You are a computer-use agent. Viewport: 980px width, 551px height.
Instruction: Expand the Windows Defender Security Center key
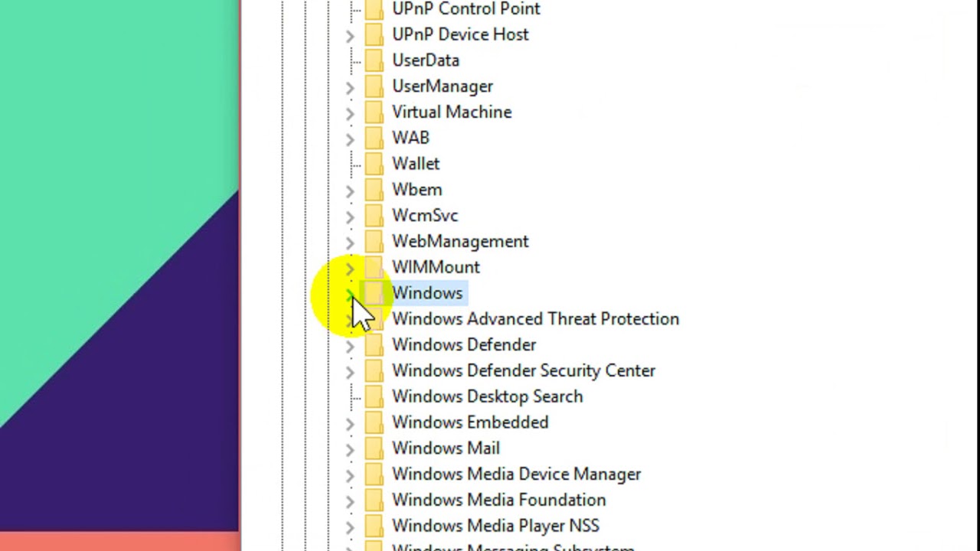pyautogui.click(x=350, y=372)
